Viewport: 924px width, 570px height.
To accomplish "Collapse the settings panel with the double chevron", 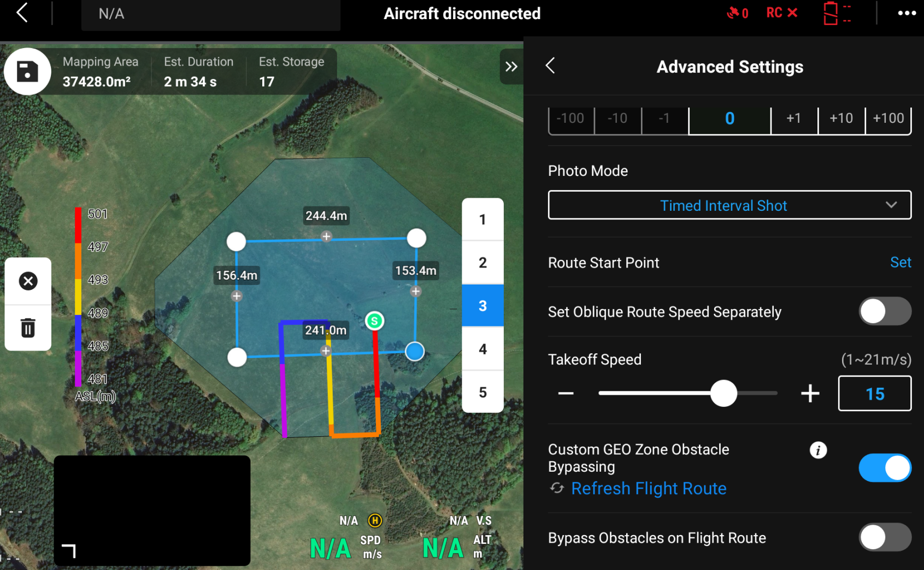I will (x=511, y=67).
